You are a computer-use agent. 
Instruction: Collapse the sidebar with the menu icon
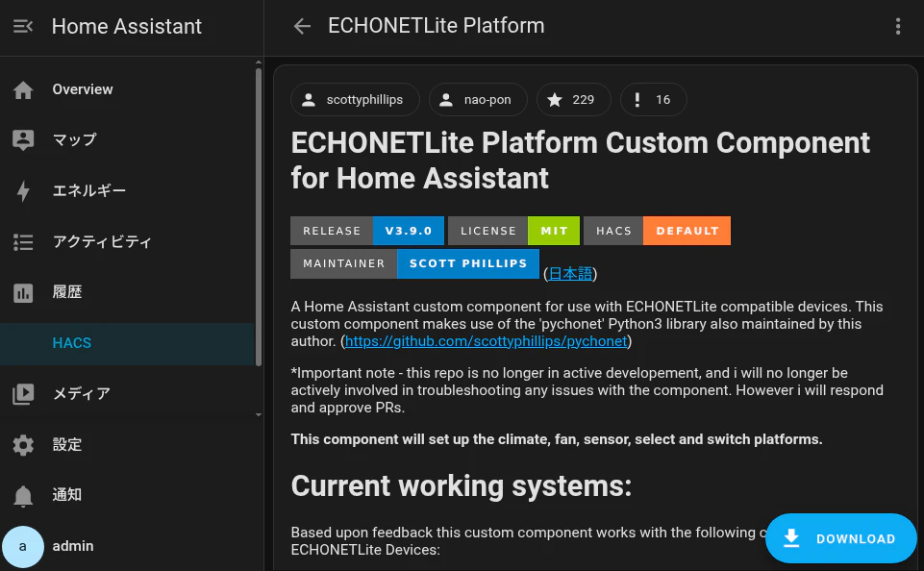(x=23, y=27)
